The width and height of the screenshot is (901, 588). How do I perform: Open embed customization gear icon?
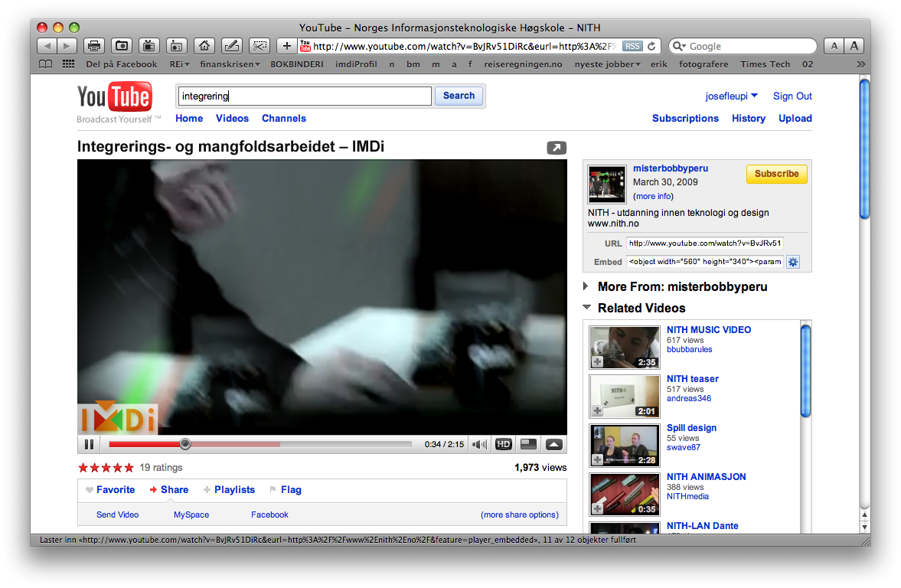[793, 262]
